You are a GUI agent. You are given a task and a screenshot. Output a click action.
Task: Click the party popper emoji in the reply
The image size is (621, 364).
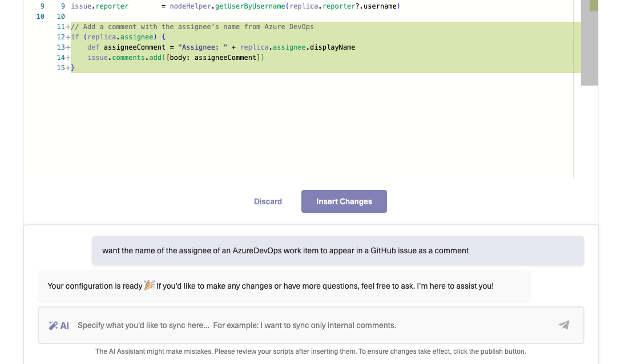(x=150, y=285)
